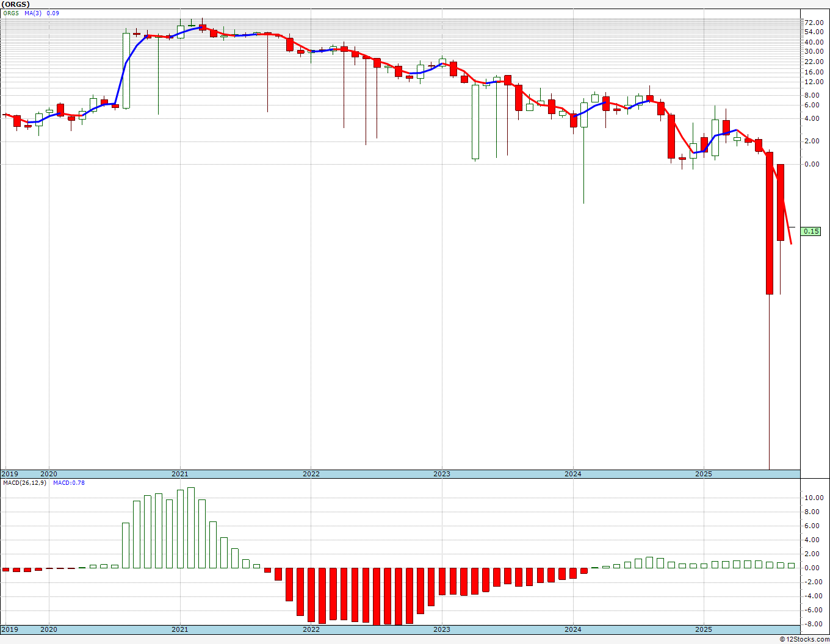Click the 2022 marker on MACD timeline
The image size is (830, 644).
311,629
